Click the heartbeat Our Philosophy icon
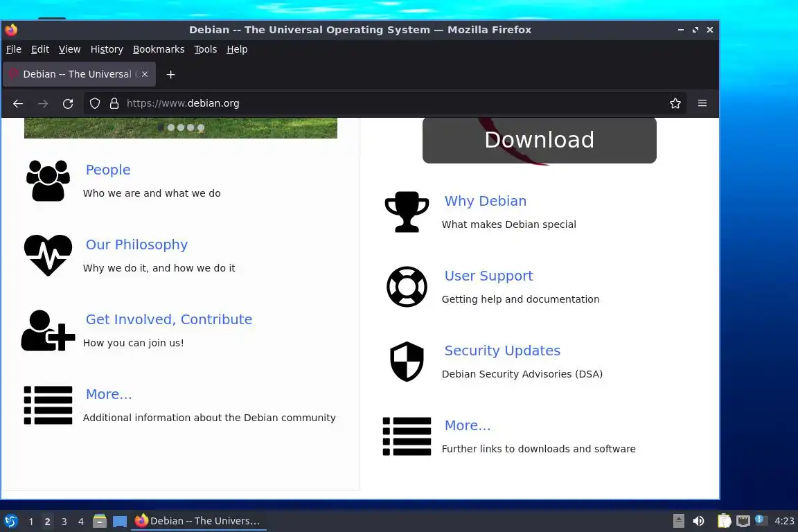Image resolution: width=798 pixels, height=532 pixels. [48, 255]
